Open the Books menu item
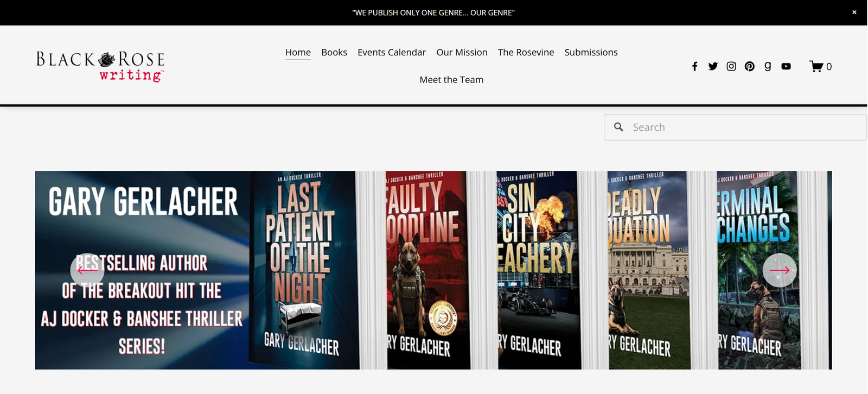Image resolution: width=868 pixels, height=394 pixels. click(x=334, y=53)
